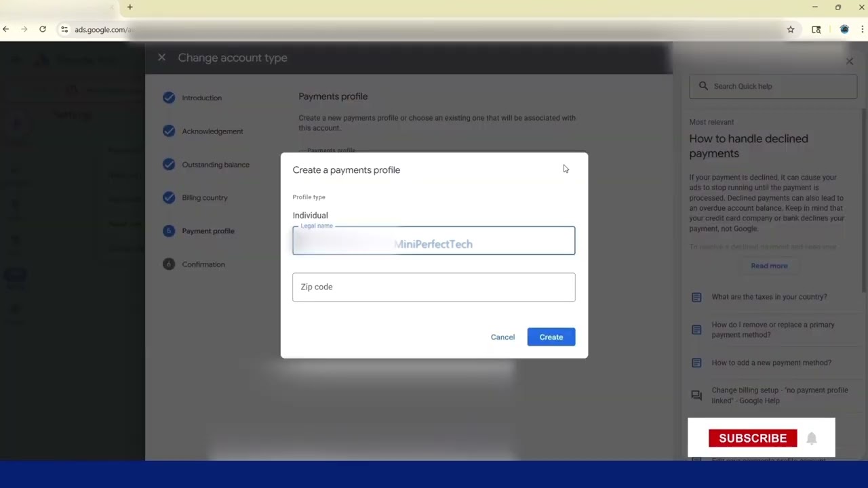The image size is (868, 488).
Task: Click the article icon beside taxes question
Action: (696, 297)
